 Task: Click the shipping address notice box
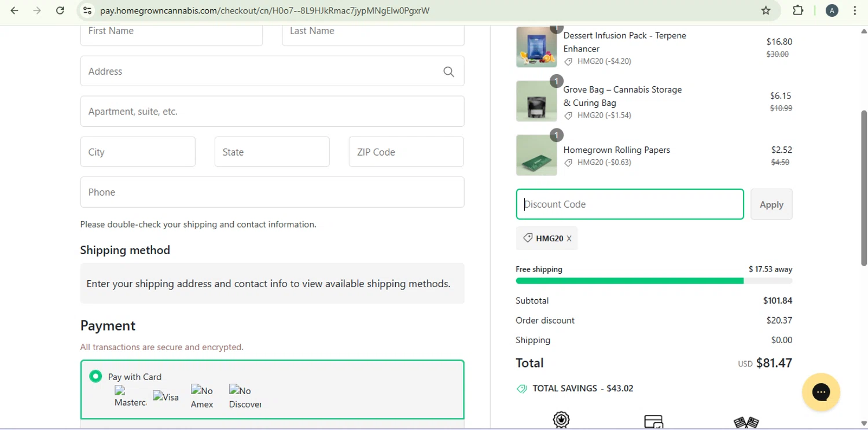272,284
